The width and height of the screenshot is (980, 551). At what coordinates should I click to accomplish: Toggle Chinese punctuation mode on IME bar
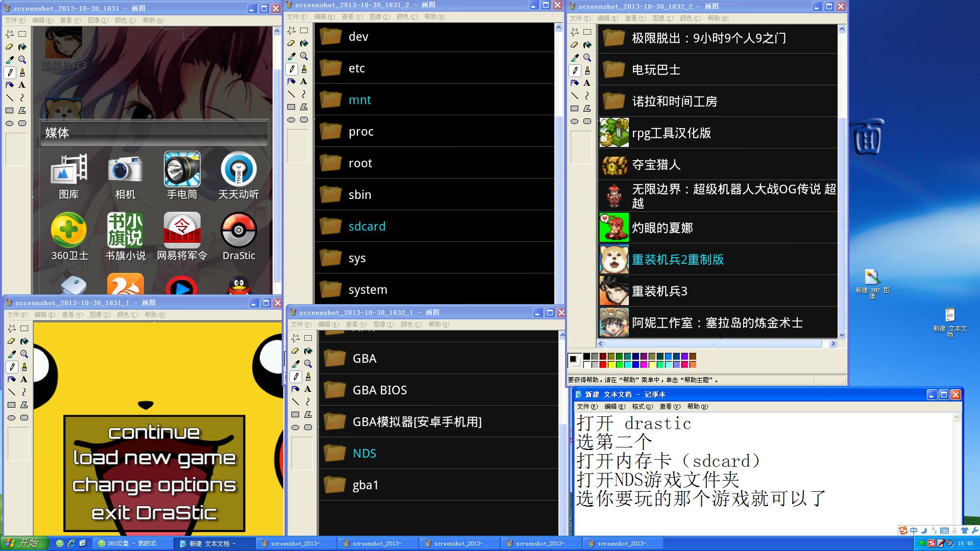pyautogui.click(x=934, y=531)
